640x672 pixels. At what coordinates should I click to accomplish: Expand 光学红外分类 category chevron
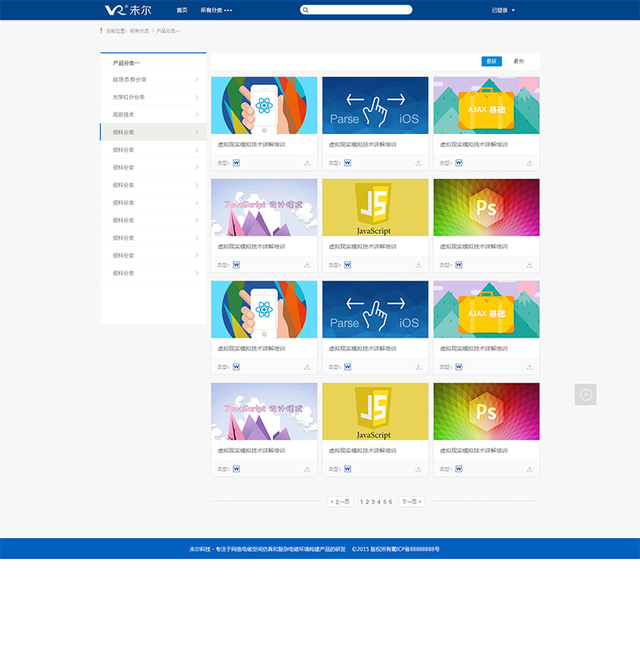[196, 97]
